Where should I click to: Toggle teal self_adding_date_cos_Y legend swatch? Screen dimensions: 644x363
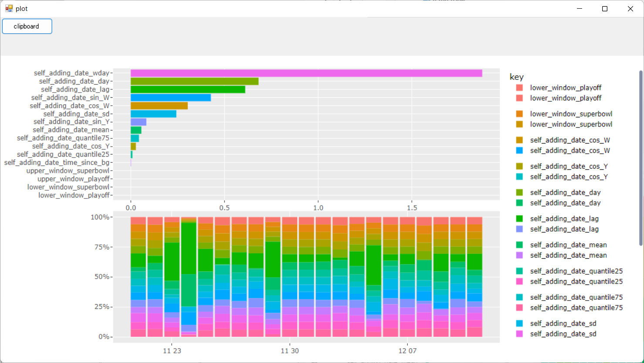coord(519,177)
